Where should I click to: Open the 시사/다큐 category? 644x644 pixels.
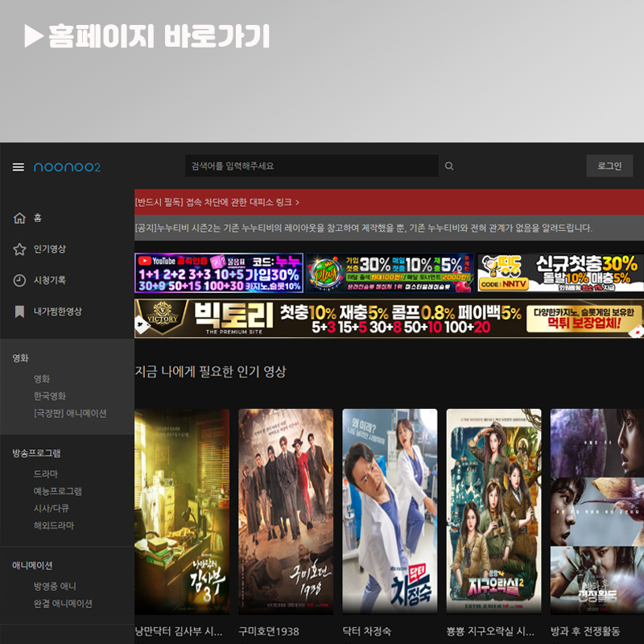pos(51,508)
